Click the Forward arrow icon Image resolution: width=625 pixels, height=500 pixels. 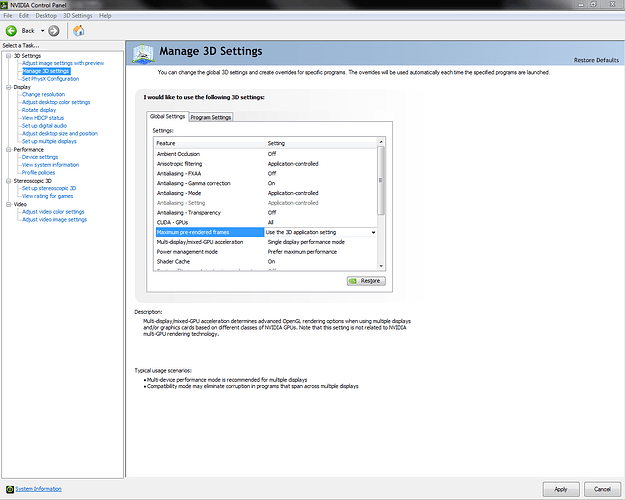53,31
